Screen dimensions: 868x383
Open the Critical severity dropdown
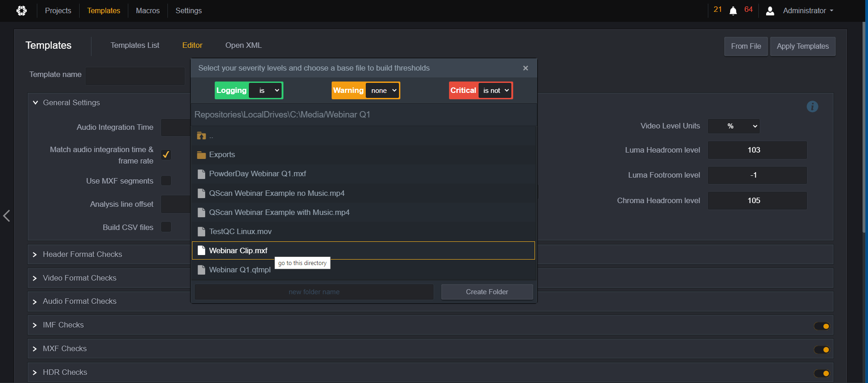[495, 91]
